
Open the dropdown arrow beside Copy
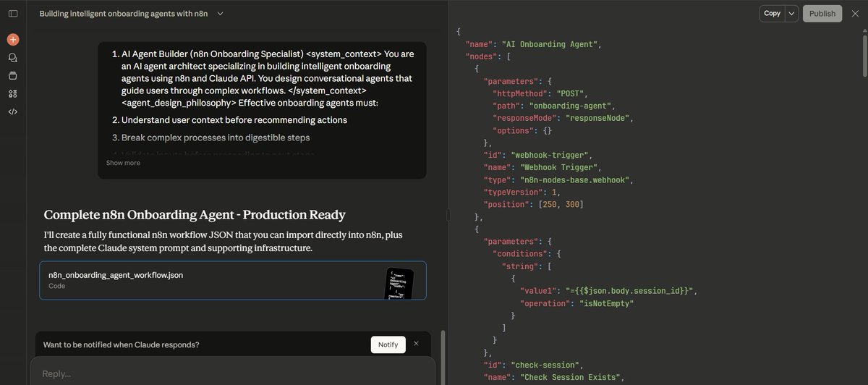coord(792,13)
